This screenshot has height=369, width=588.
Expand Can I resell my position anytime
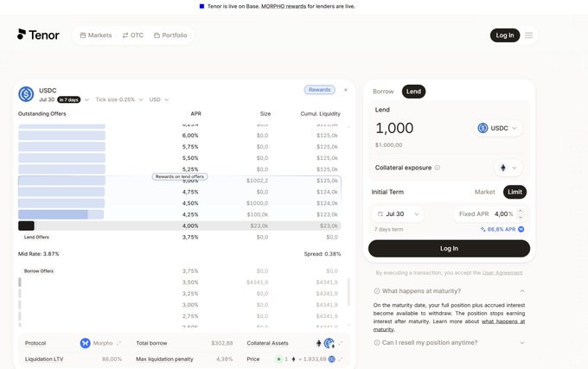coord(450,343)
